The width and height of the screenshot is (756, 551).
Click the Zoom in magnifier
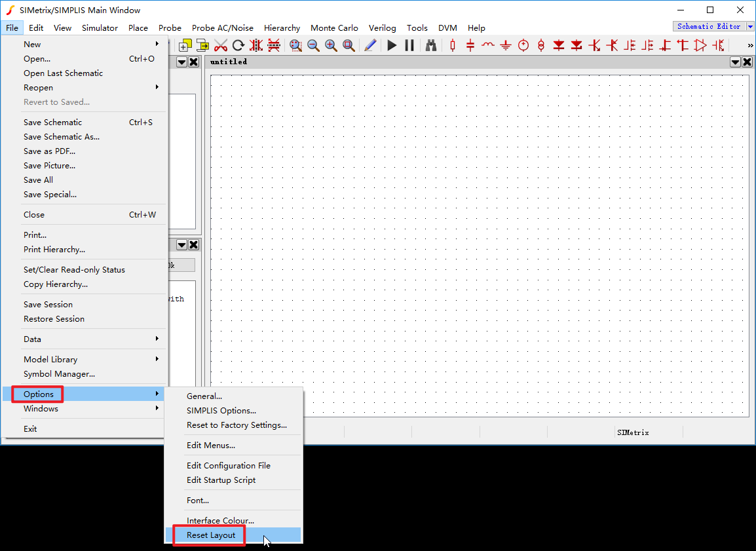331,45
